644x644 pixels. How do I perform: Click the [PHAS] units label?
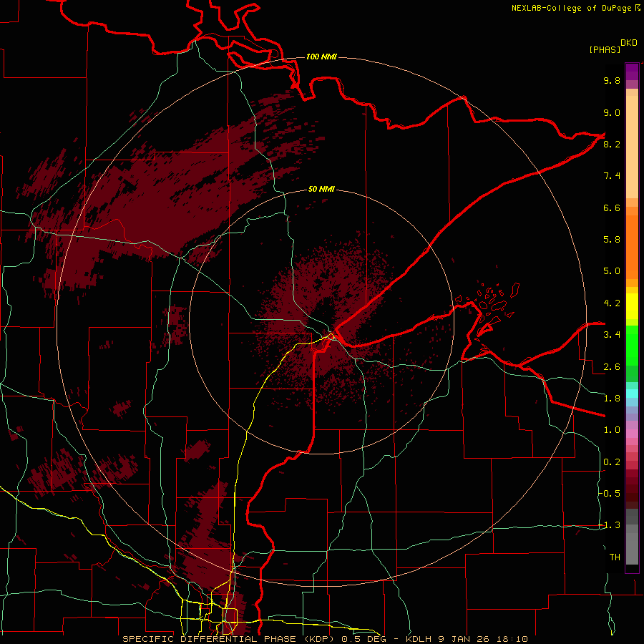click(x=605, y=49)
